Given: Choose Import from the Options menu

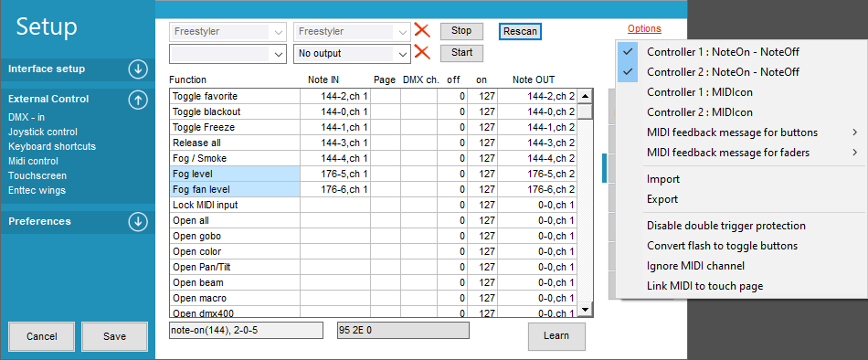Looking at the screenshot, I should [x=741, y=179].
